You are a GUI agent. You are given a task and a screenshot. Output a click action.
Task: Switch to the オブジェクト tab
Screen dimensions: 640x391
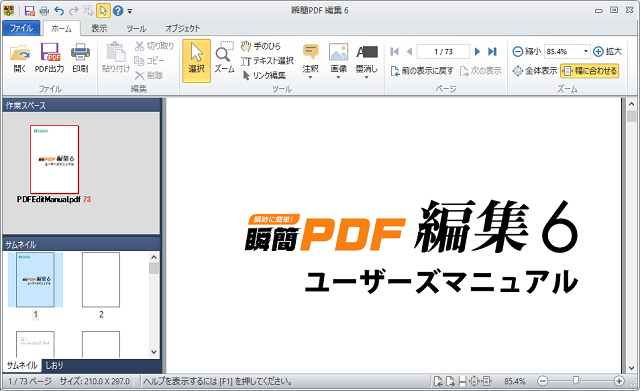pos(182,28)
